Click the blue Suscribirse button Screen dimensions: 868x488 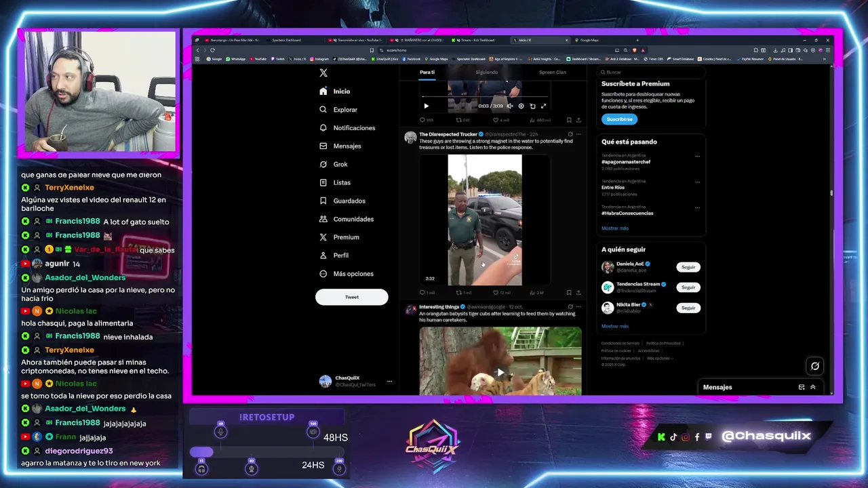coord(619,119)
